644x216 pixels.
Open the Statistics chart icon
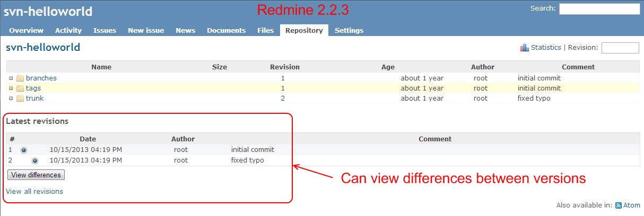click(x=525, y=48)
